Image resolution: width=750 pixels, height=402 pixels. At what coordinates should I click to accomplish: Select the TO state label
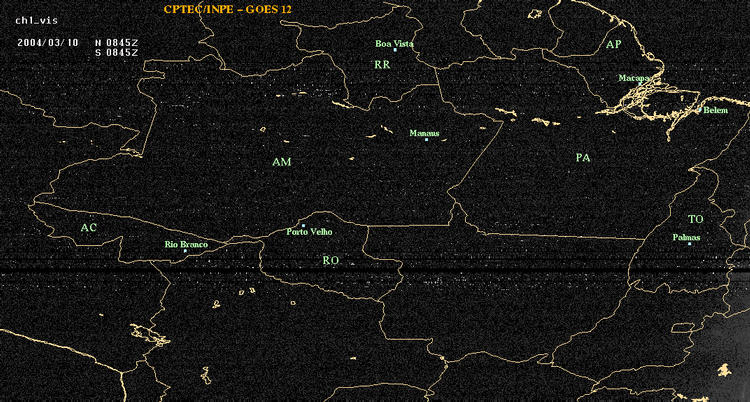696,219
